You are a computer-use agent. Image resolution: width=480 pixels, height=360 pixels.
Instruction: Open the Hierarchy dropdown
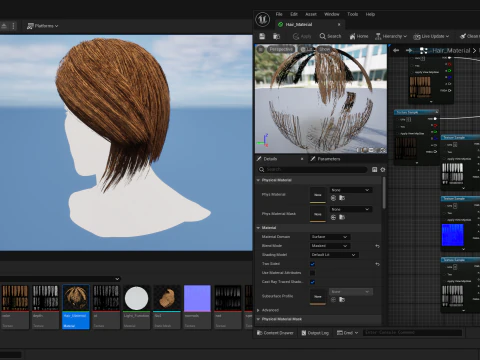point(391,36)
